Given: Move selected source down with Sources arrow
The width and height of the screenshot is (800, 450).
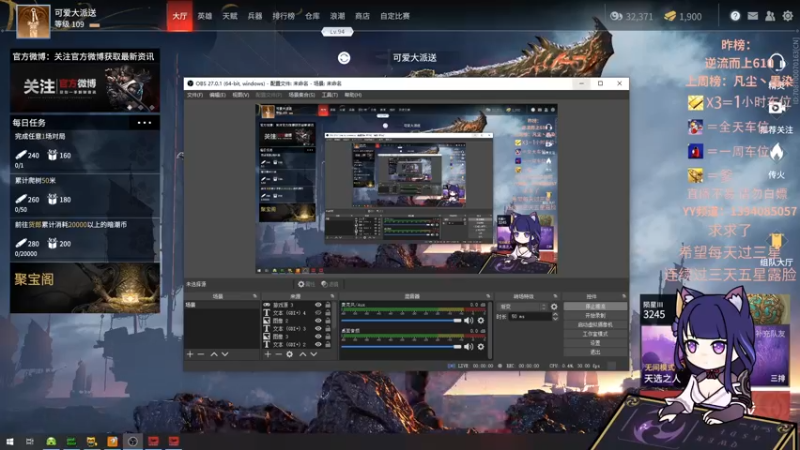Looking at the screenshot, I should pyautogui.click(x=314, y=354).
